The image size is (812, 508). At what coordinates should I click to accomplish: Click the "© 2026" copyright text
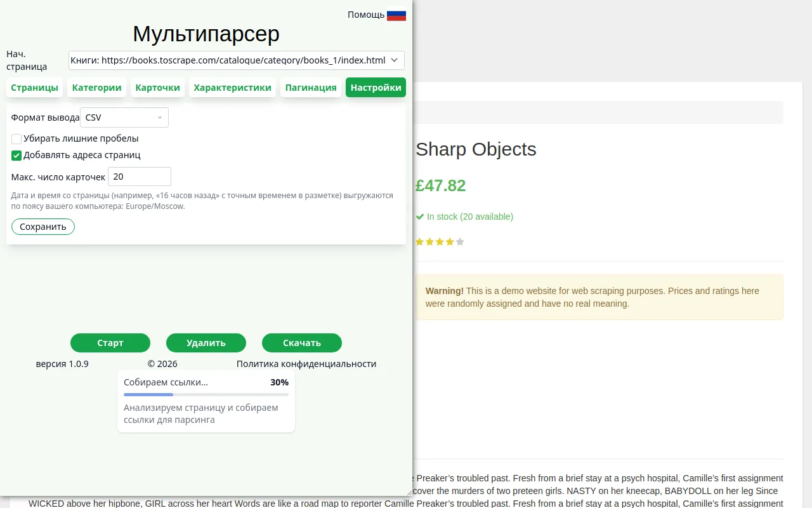(162, 364)
